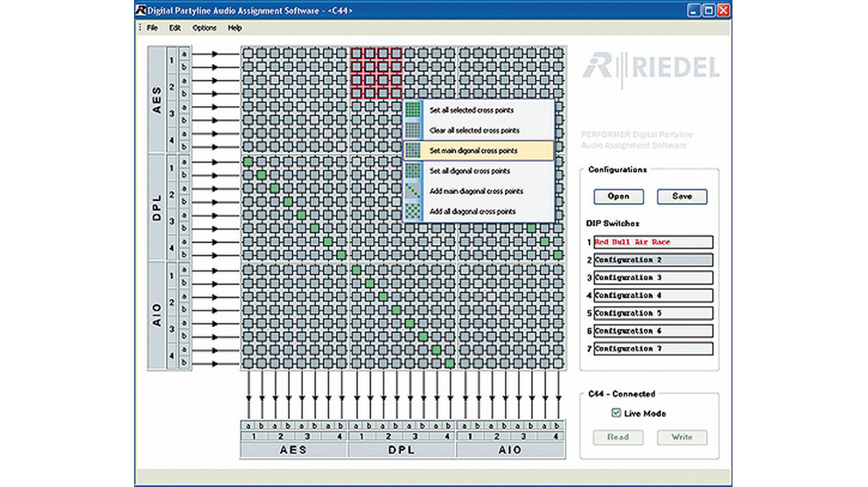The height and width of the screenshot is (487, 868).
Task: Toggle the green crosspoint in DPL 1a row
Action: pyautogui.click(x=248, y=161)
